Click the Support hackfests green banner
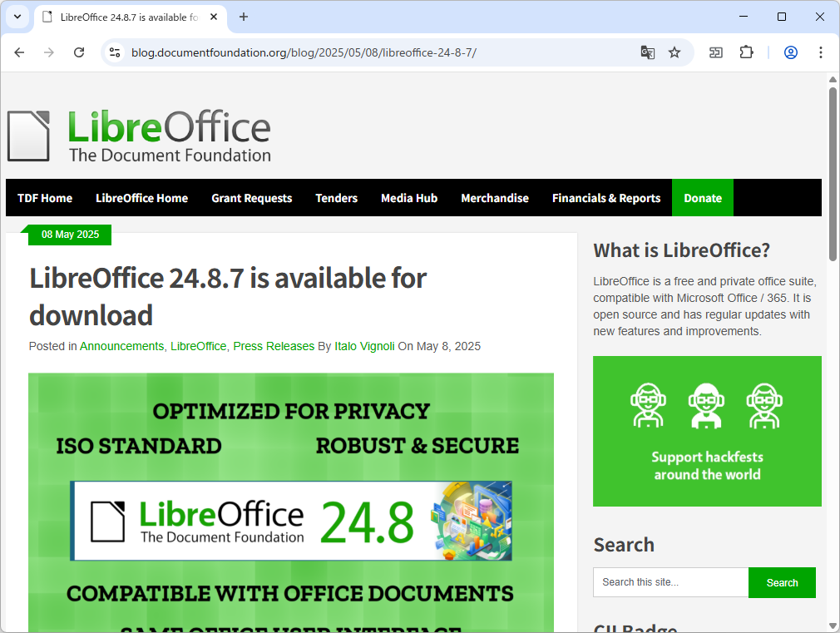The height and width of the screenshot is (633, 840). tap(707, 431)
